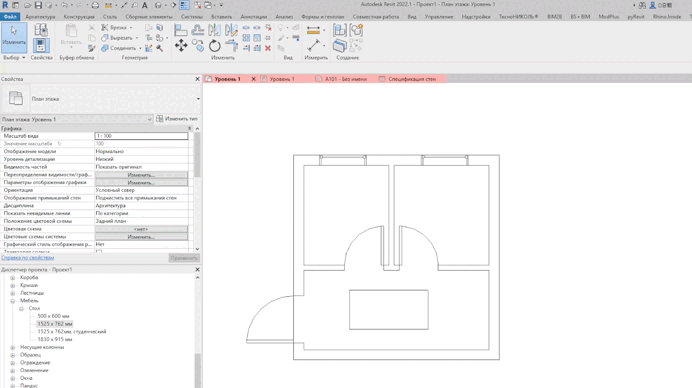The width and height of the screenshot is (692, 388).
Task: Open the Справка по свойствам link
Action: click(x=27, y=258)
